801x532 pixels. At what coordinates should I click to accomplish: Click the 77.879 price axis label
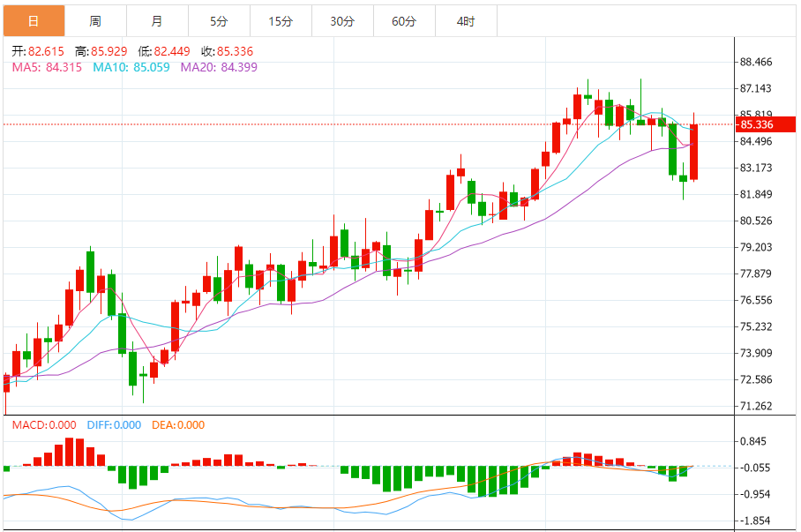756,273
